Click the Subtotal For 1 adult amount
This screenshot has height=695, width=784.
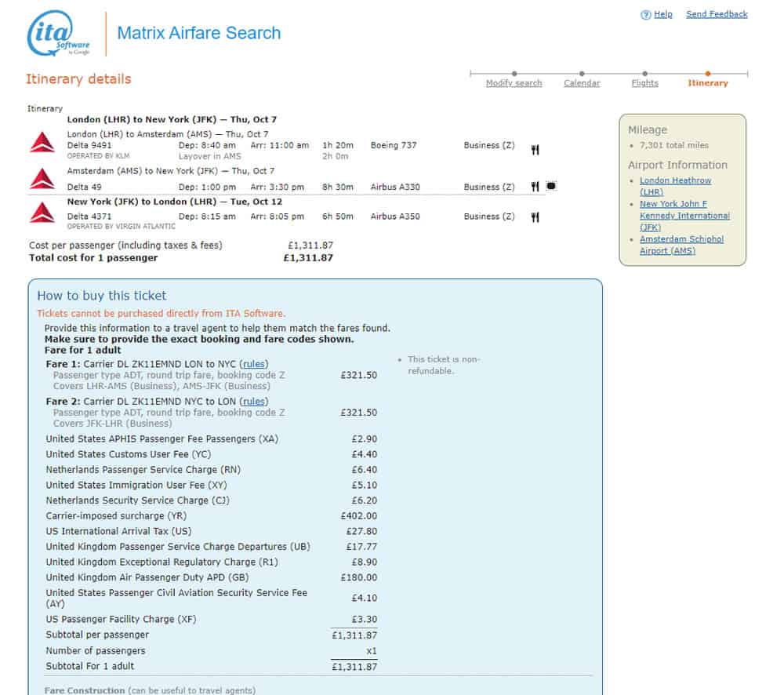[x=354, y=667]
